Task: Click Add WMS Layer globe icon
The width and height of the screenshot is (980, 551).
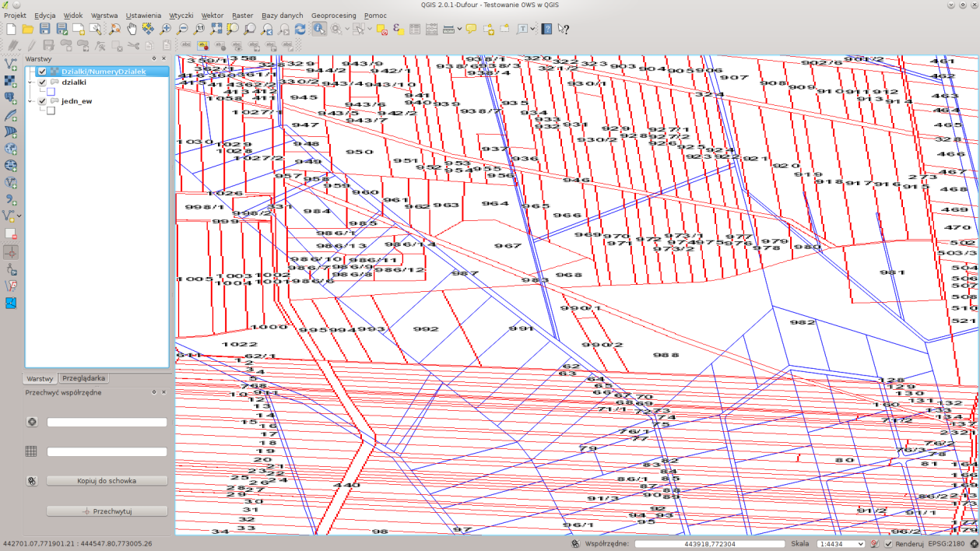Action: click(x=11, y=149)
